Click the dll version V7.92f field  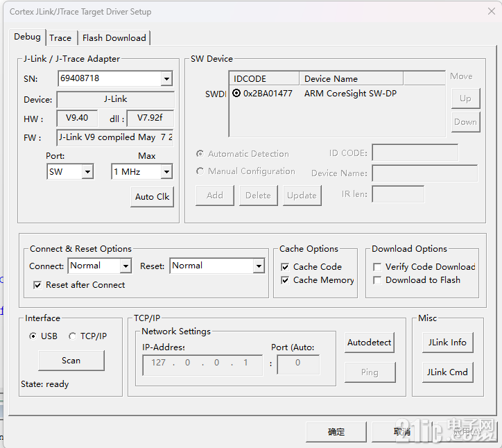[150, 119]
